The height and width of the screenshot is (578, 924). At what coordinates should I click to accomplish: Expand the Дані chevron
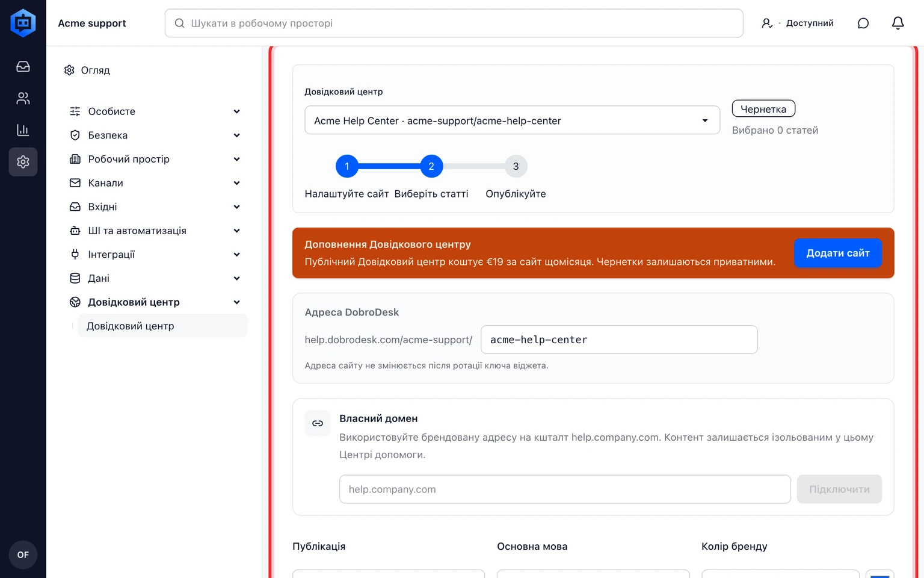click(237, 278)
